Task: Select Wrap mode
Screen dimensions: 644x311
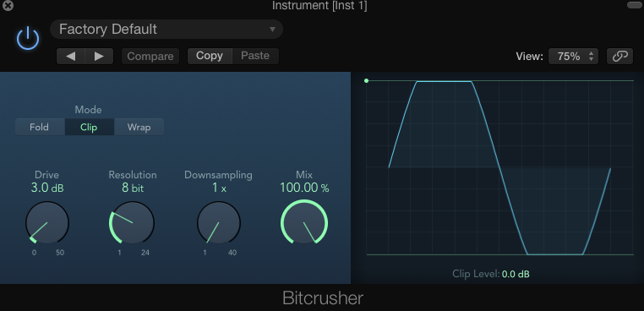Action: pyautogui.click(x=139, y=127)
